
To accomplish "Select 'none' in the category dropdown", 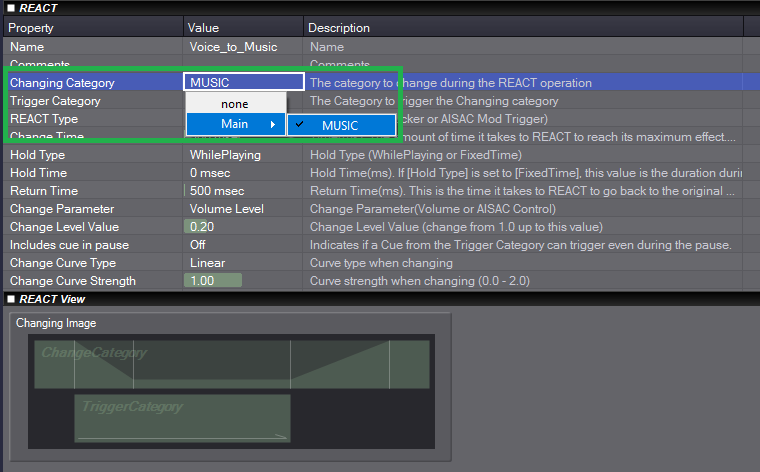I will coord(236,104).
